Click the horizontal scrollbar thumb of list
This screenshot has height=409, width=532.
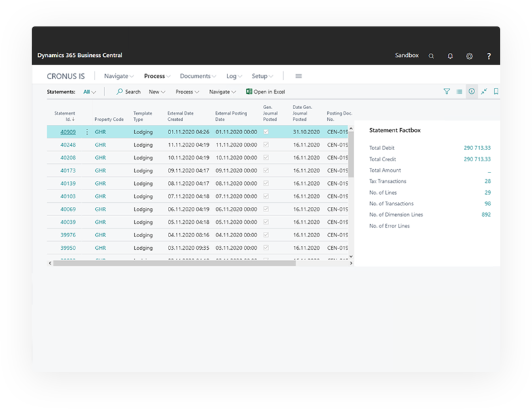click(x=174, y=263)
